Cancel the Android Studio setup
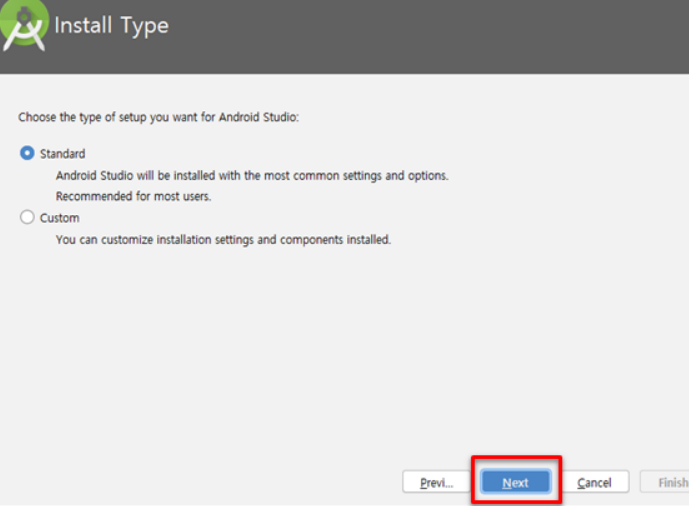Screen dimensions: 689x506 click(x=594, y=482)
